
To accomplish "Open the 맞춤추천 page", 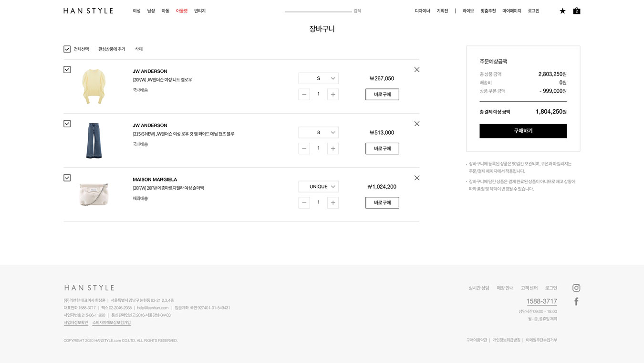I will (x=488, y=11).
